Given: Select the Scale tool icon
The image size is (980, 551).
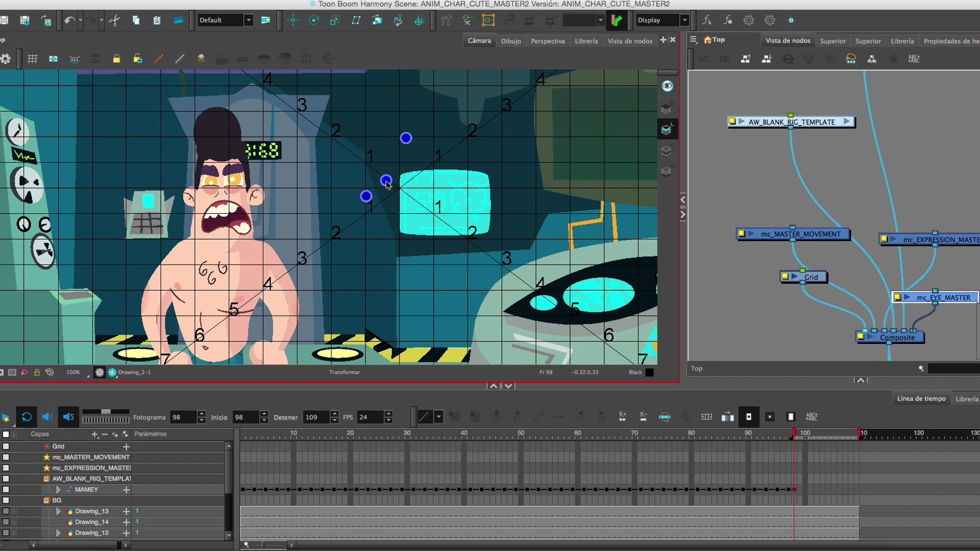Looking at the screenshot, I should click(335, 20).
